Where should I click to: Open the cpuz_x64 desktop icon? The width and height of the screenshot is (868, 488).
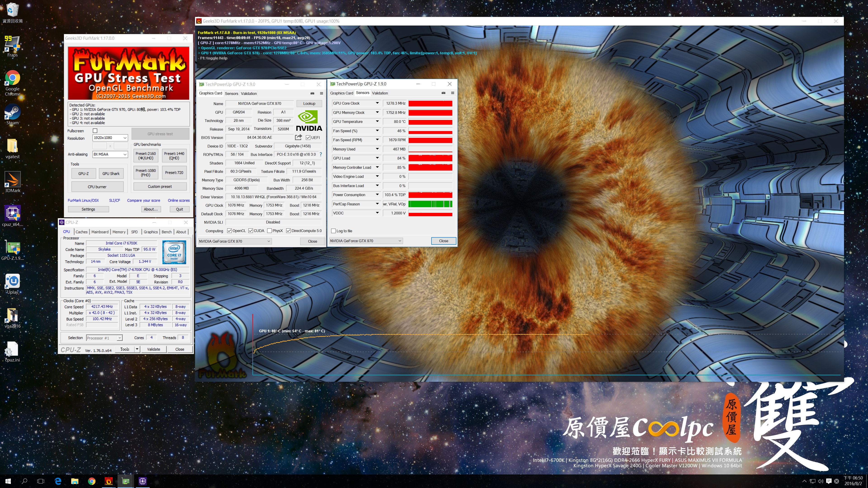click(x=12, y=216)
